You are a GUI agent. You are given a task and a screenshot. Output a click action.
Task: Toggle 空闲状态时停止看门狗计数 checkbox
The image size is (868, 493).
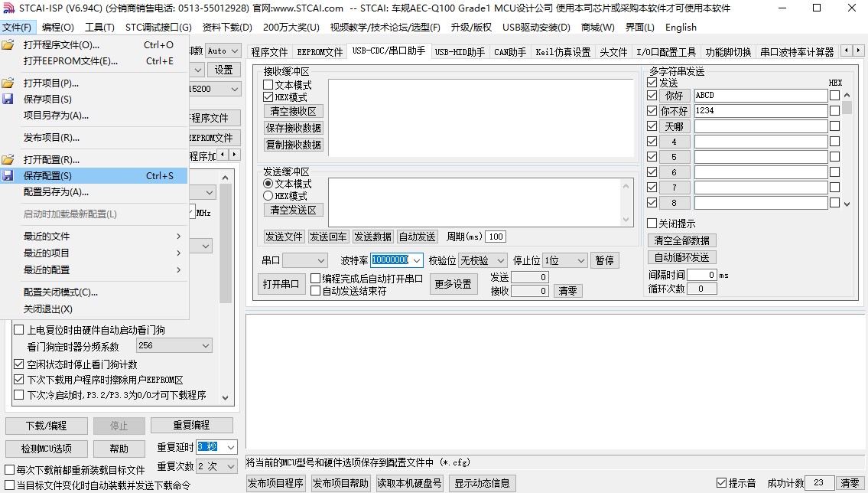[x=19, y=364]
